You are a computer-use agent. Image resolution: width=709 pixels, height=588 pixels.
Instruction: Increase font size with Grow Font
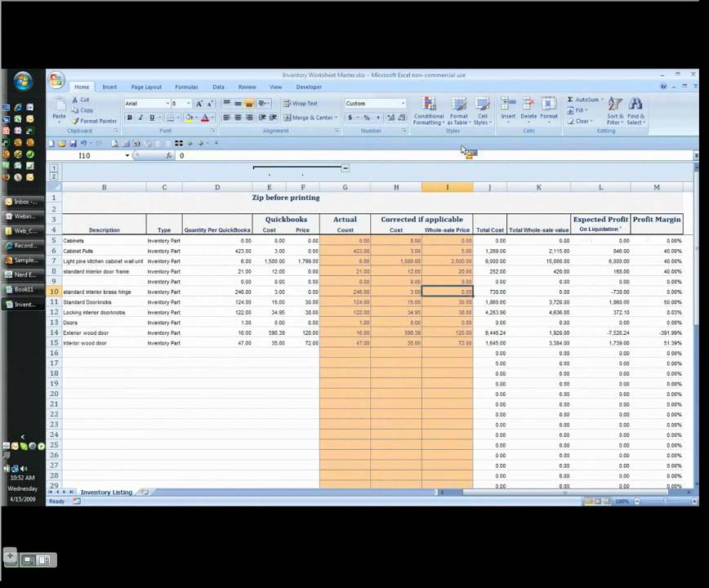point(199,104)
